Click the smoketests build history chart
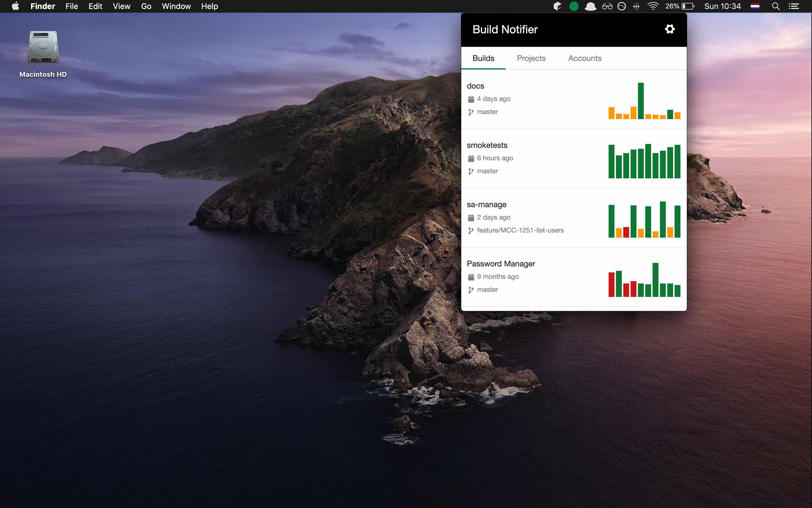The image size is (812, 508). tap(644, 161)
